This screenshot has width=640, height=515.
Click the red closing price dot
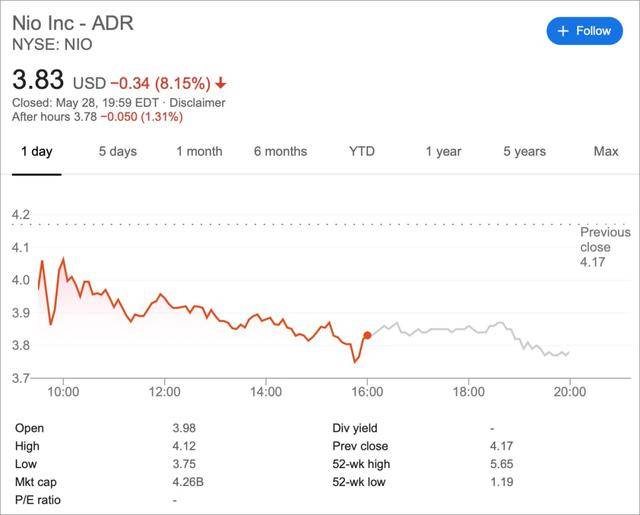368,336
